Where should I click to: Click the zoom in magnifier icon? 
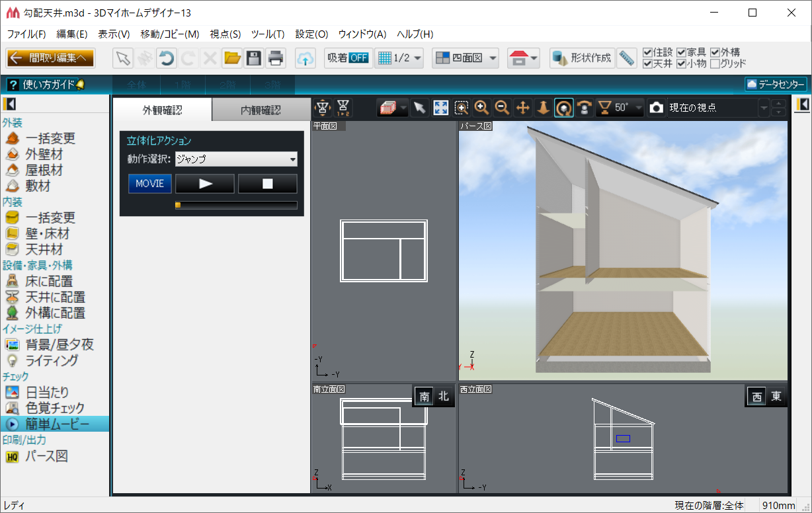point(482,108)
